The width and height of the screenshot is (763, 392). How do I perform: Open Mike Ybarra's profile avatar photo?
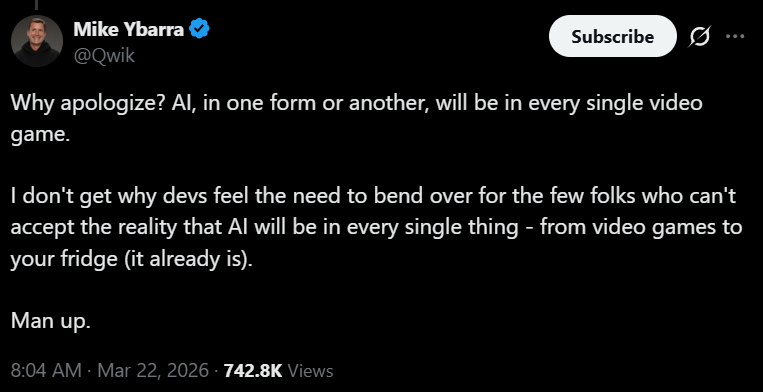pos(36,41)
